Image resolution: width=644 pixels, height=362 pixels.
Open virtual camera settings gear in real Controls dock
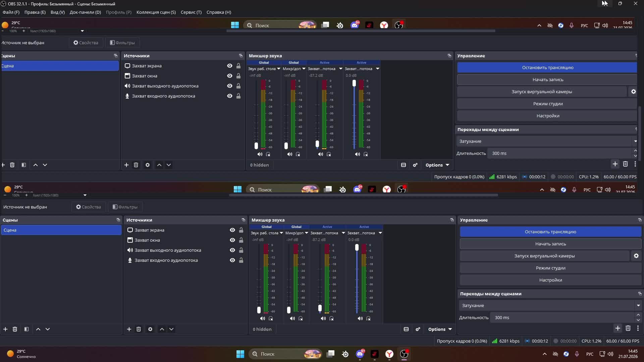coord(636,256)
